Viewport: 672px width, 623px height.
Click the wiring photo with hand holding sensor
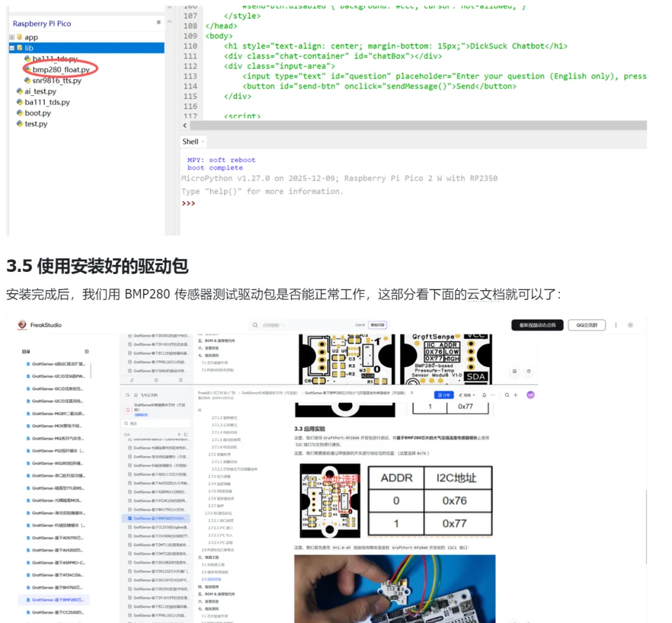point(394,588)
